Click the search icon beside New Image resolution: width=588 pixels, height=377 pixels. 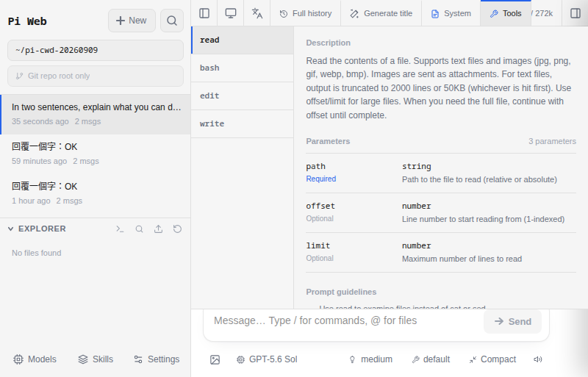[x=172, y=21]
